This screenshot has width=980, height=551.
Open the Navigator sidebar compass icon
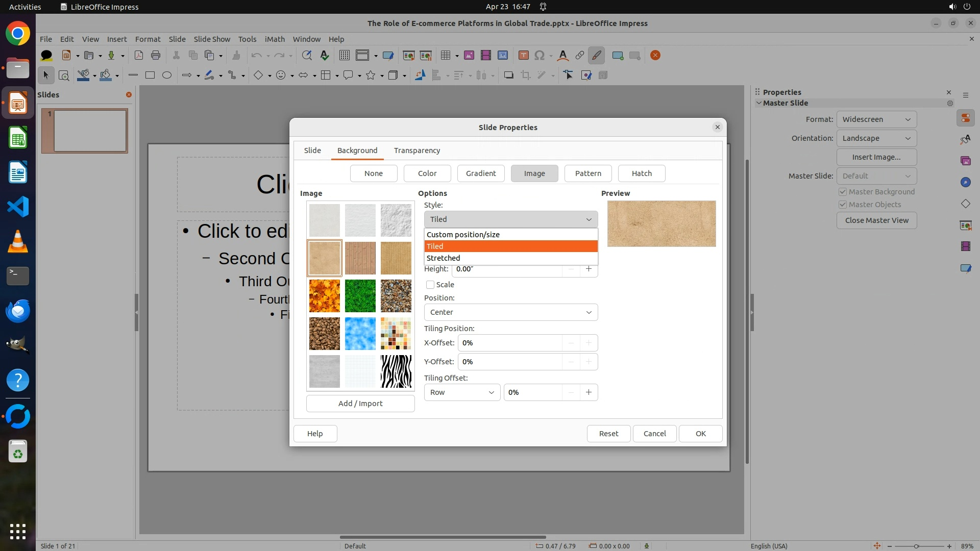click(x=965, y=182)
